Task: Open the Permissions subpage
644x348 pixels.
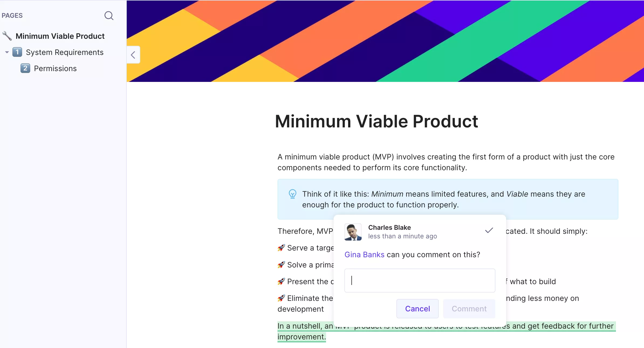Action: pyautogui.click(x=55, y=68)
